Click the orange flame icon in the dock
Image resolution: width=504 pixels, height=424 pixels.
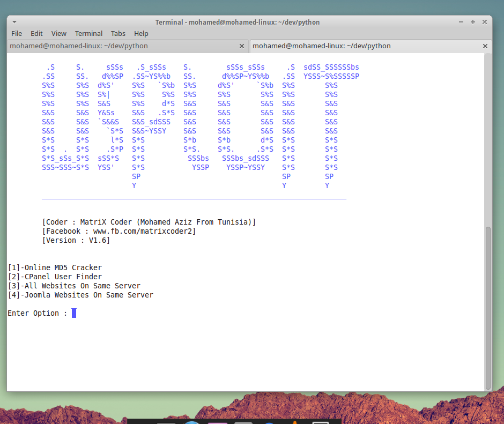pos(294,421)
